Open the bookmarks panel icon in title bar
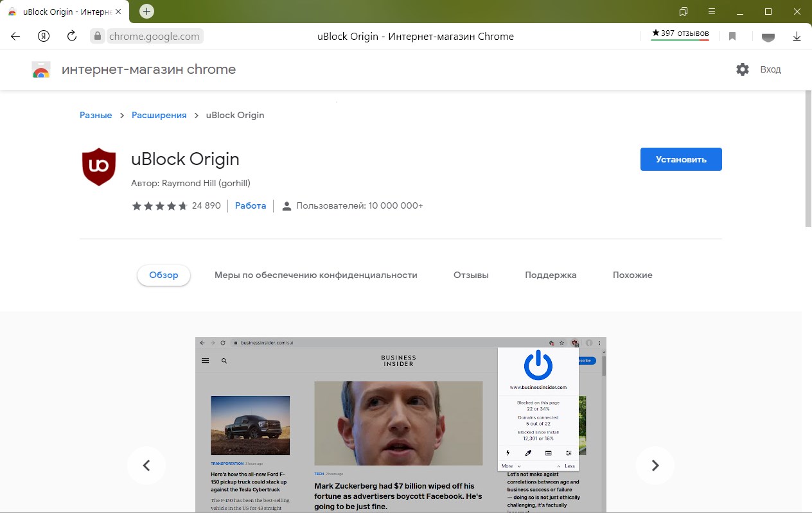 [x=684, y=12]
